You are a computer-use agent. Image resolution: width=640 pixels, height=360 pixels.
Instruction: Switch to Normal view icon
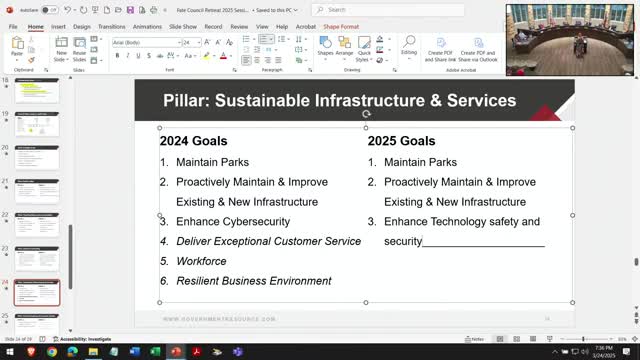click(500, 339)
